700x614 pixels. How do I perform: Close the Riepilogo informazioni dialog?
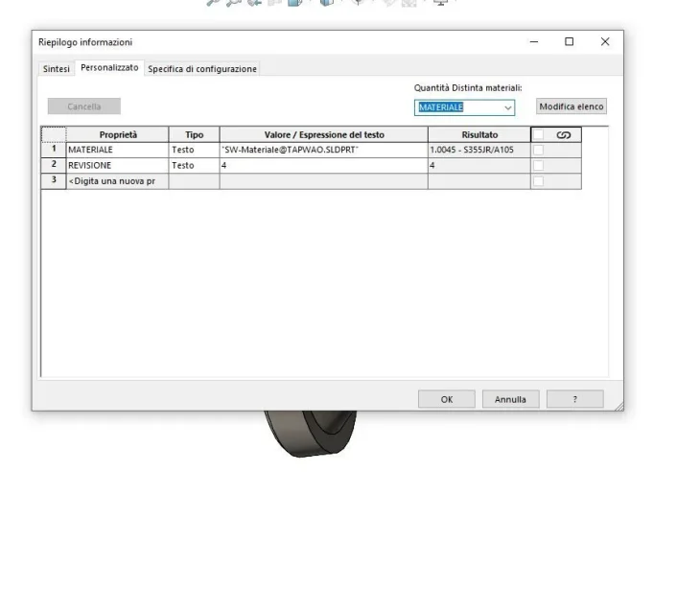(x=605, y=41)
